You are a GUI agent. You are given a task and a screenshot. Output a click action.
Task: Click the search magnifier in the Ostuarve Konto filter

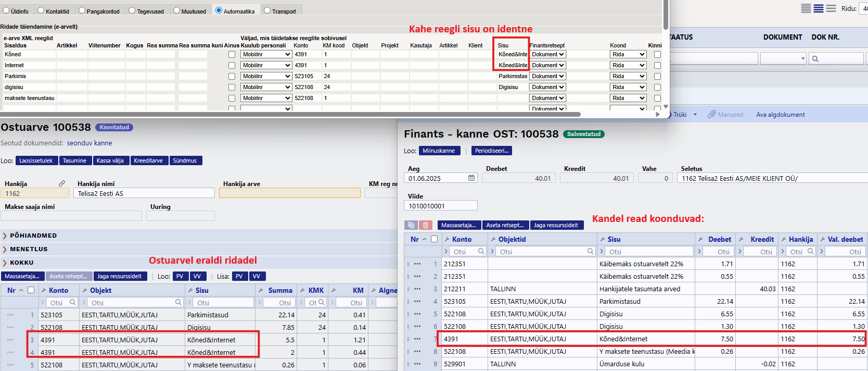pos(73,303)
